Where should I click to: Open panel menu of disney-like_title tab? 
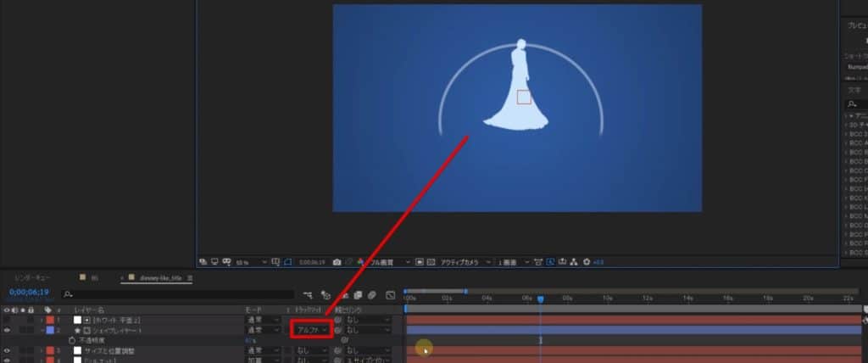(190, 277)
